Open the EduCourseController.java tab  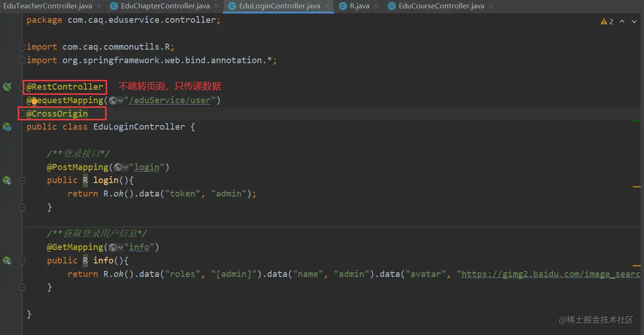(x=441, y=6)
